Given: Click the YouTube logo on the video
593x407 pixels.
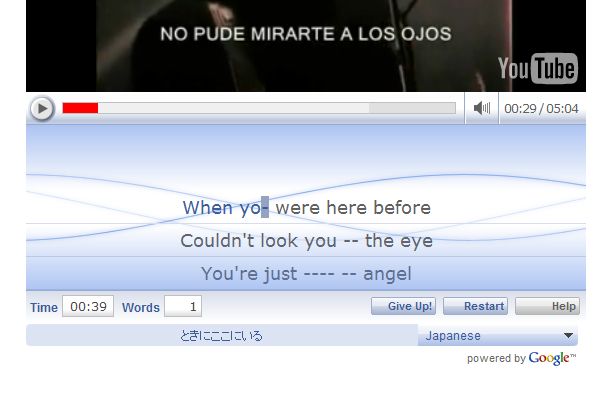Looking at the screenshot, I should point(538,68).
